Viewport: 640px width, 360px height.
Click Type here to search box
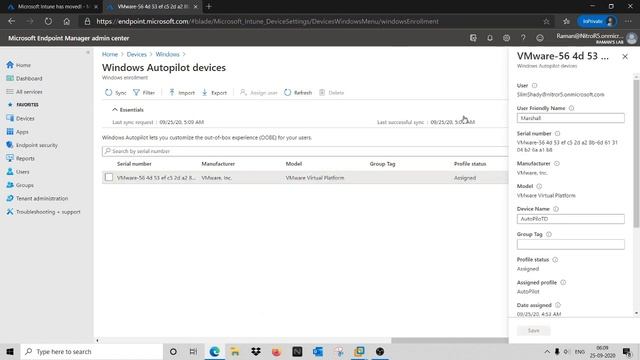(x=91, y=351)
